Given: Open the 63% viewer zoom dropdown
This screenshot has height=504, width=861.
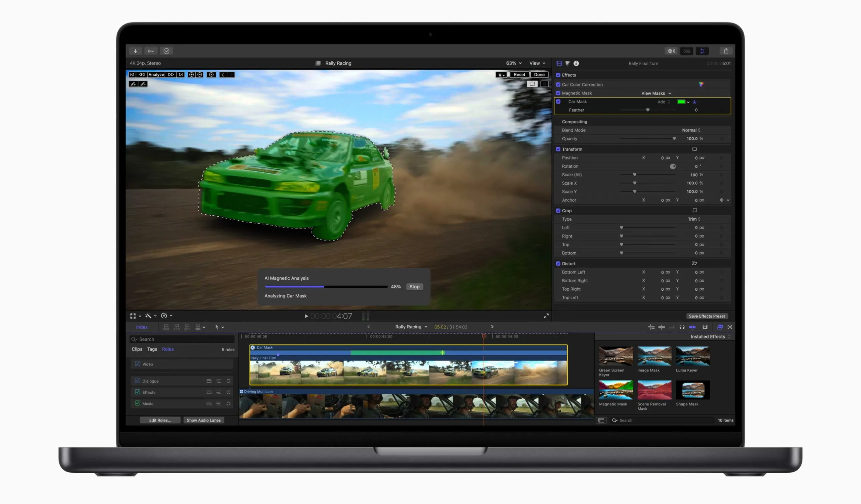Looking at the screenshot, I should [x=513, y=63].
